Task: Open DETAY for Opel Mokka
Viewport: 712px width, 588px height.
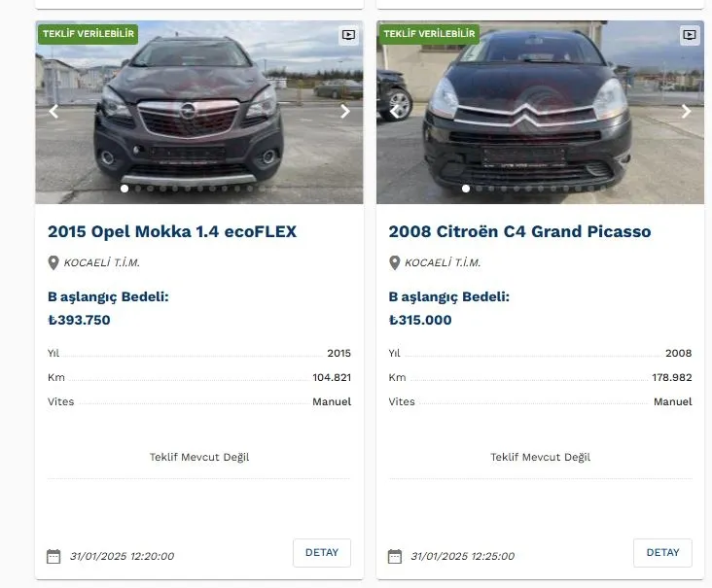Action: pos(322,553)
